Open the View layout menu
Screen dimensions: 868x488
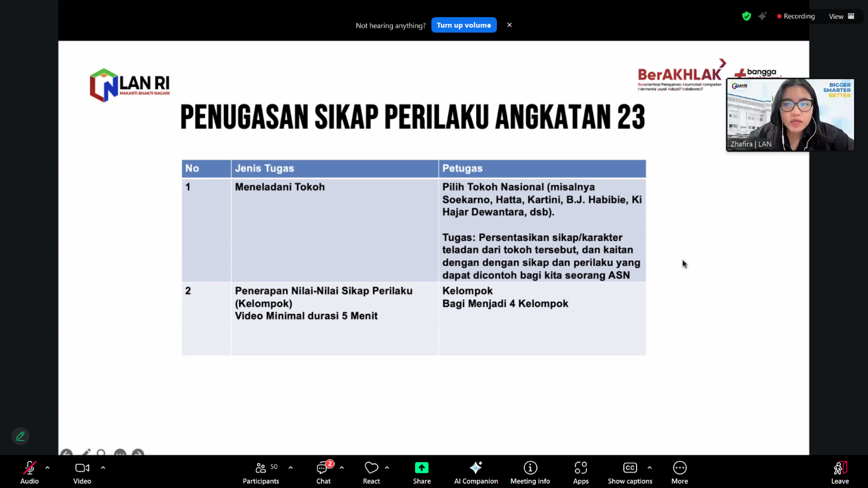[841, 16]
